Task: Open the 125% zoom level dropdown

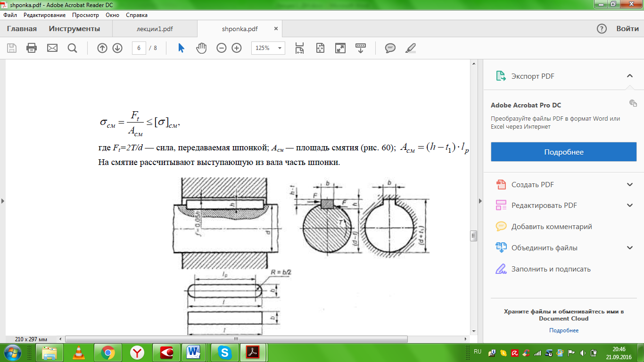Action: pyautogui.click(x=269, y=48)
